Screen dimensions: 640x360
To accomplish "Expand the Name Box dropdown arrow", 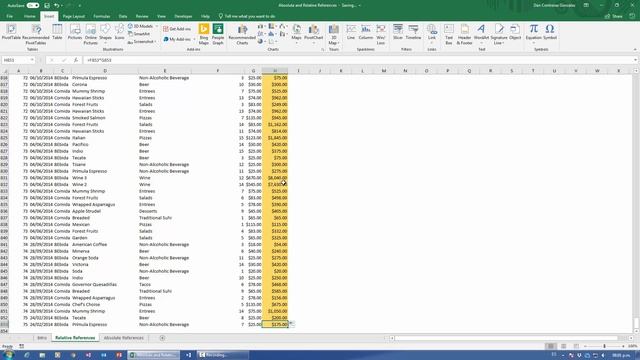I will coord(32,60).
